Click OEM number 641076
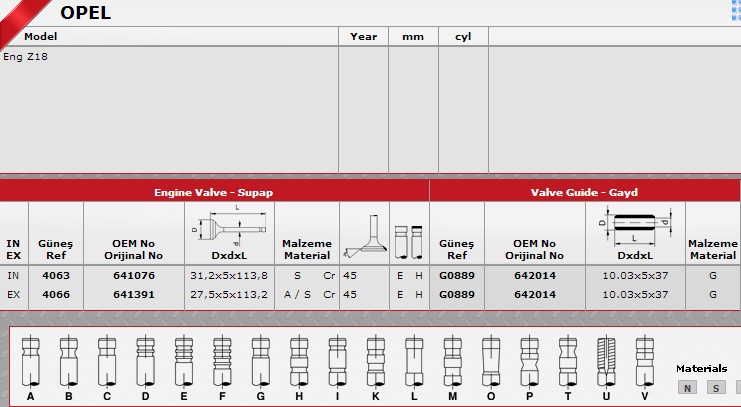The width and height of the screenshot is (741, 407). coord(133,274)
